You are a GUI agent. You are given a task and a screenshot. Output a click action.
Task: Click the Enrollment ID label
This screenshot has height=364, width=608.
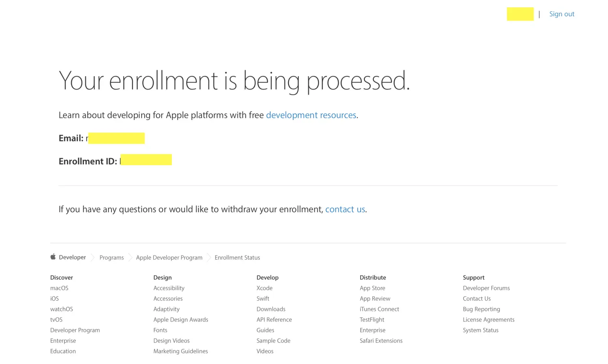click(x=88, y=161)
